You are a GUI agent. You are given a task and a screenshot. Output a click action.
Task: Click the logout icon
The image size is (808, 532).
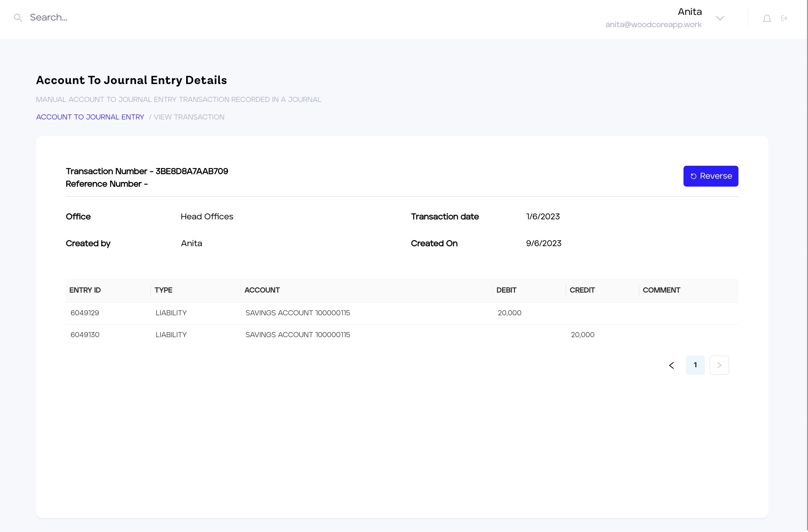(x=784, y=18)
